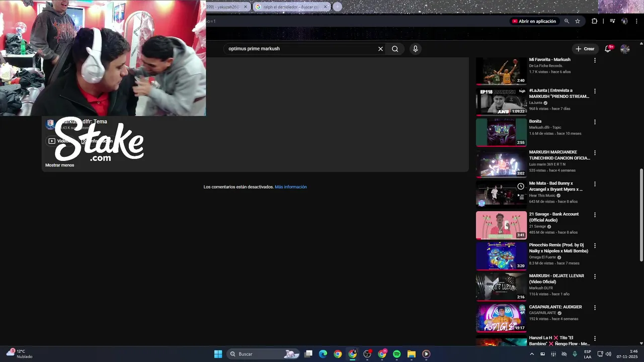This screenshot has height=362, width=644.
Task: Play the Bonita video thumbnail
Action: click(501, 132)
